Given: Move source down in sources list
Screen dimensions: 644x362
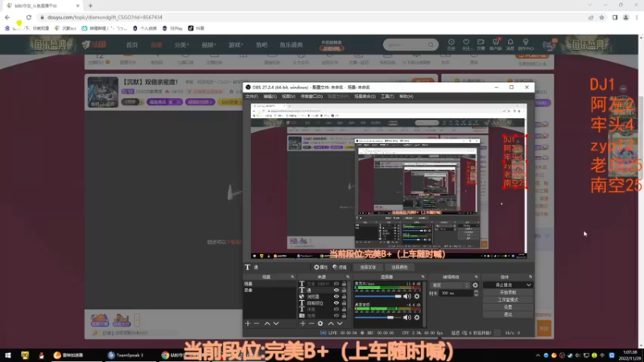Looking at the screenshot, I should click(340, 323).
